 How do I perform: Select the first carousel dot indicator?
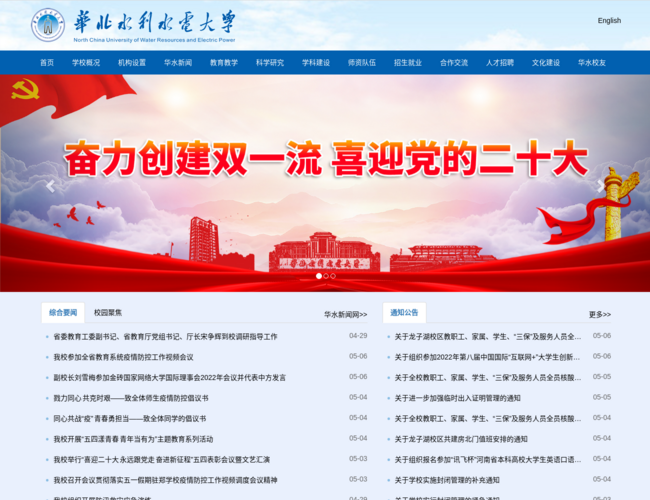click(x=319, y=276)
